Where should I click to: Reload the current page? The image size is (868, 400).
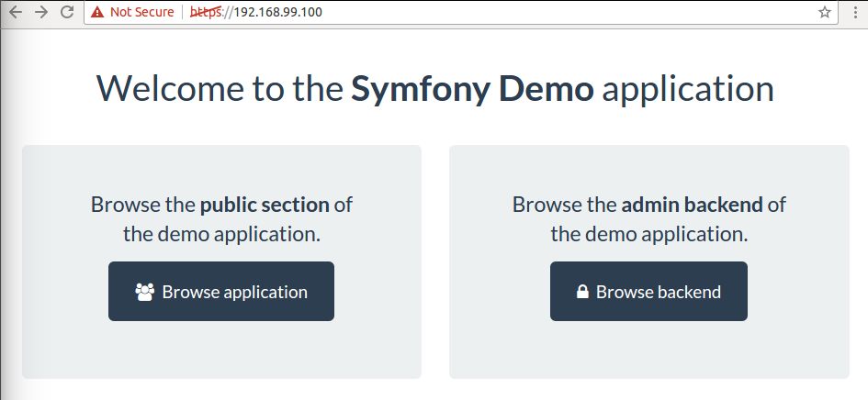pyautogui.click(x=66, y=13)
